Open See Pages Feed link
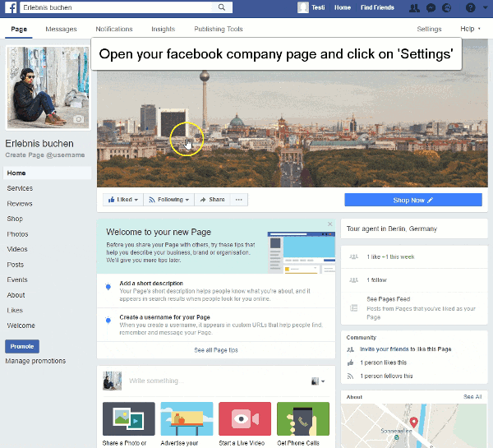Image resolution: width=493 pixels, height=448 pixels. [389, 299]
